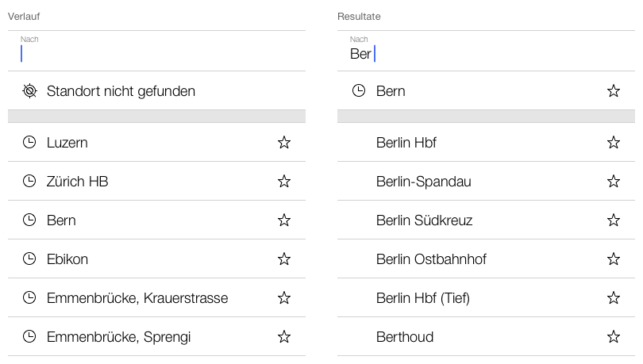Viewport: 643px width, 364px height.
Task: Favorite Luzern with its star
Action: pyautogui.click(x=284, y=143)
